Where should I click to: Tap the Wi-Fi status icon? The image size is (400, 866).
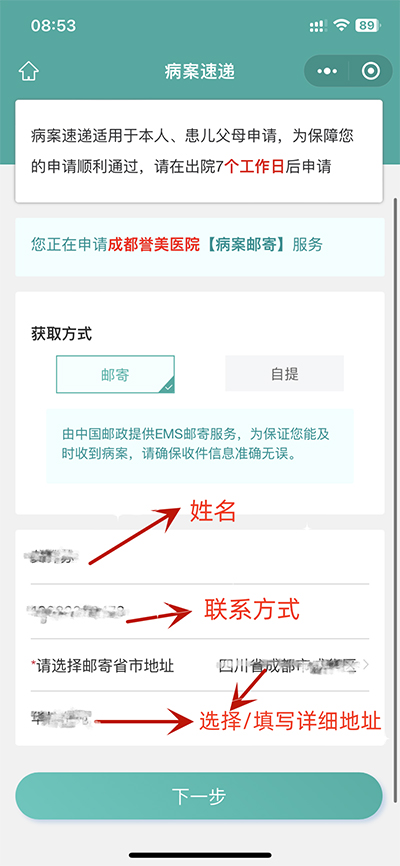click(x=341, y=25)
